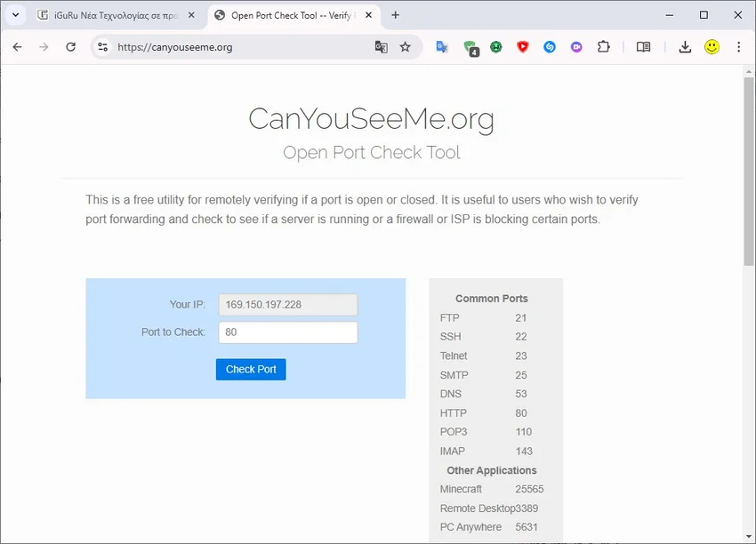Open a new tab with plus button
Image resolution: width=756 pixels, height=544 pixels.
[x=396, y=15]
